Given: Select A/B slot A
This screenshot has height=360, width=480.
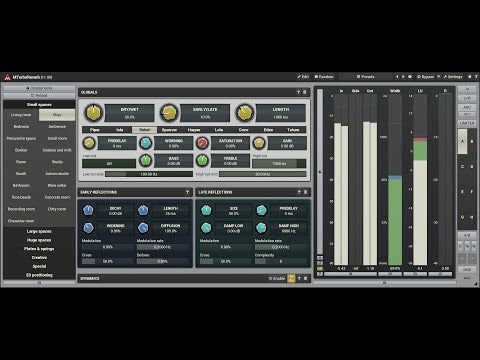Looking at the screenshot, I should tap(462, 141).
